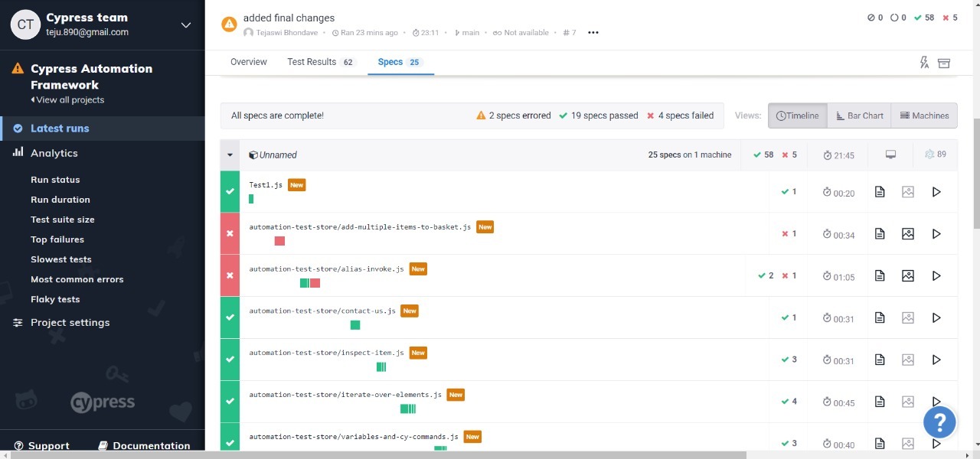Image resolution: width=980 pixels, height=459 pixels.
Task: Select the Timeline view option
Action: [x=797, y=115]
